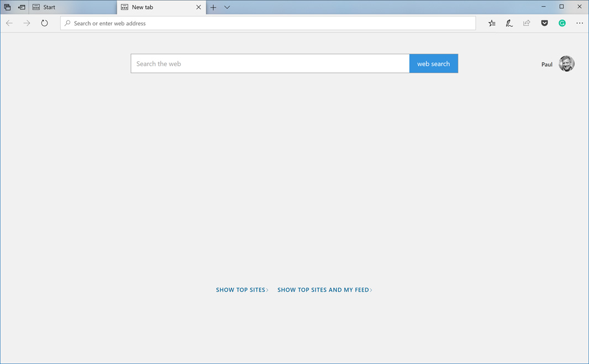The width and height of the screenshot is (589, 364).
Task: Open a new tab with plus button
Action: (213, 7)
